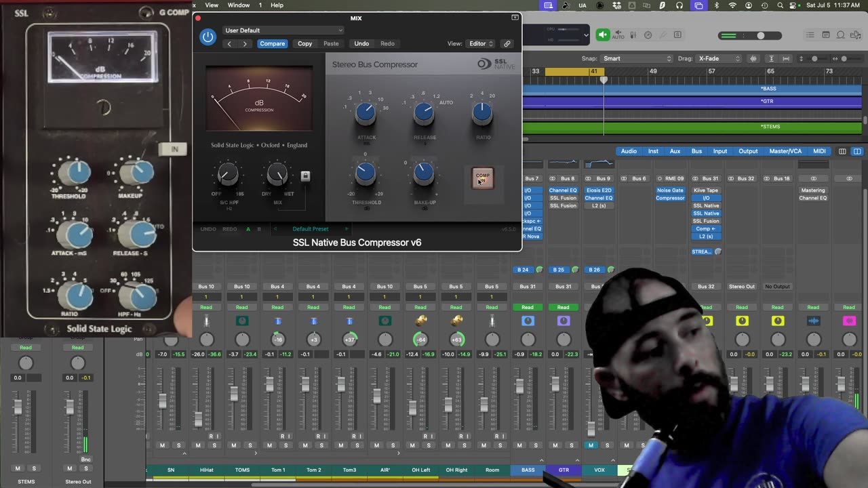The height and width of the screenshot is (488, 868).
Task: Click the horizontal auto zoom icon
Action: (x=785, y=58)
